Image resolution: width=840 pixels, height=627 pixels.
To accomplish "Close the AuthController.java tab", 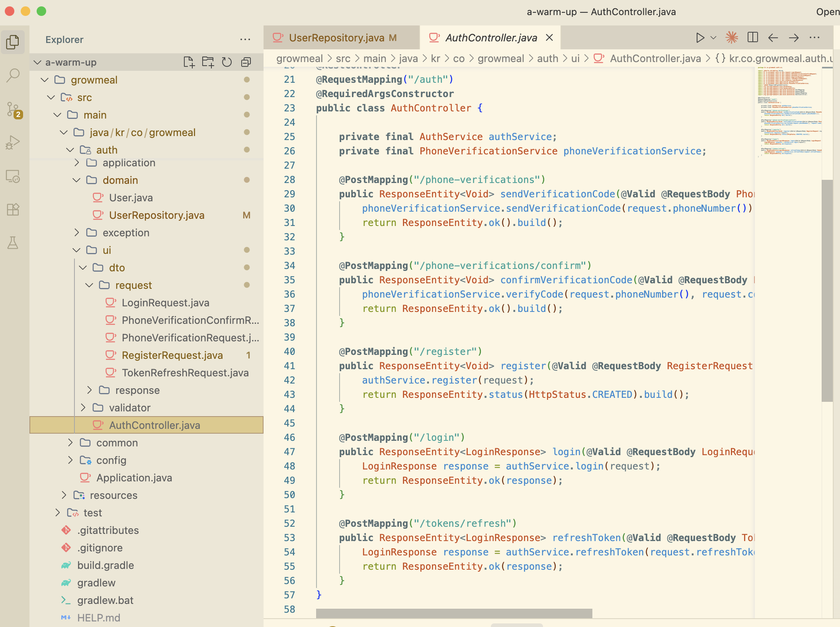I will (549, 37).
